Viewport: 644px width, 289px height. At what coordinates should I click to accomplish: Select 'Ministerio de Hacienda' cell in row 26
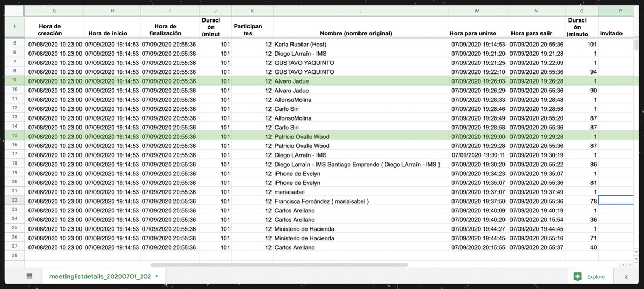(360, 238)
